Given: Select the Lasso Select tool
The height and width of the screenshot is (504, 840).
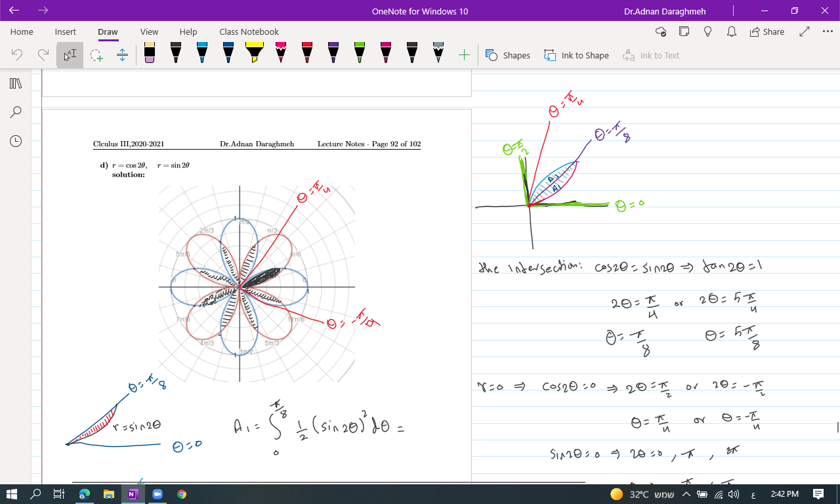Looking at the screenshot, I should (x=96, y=55).
